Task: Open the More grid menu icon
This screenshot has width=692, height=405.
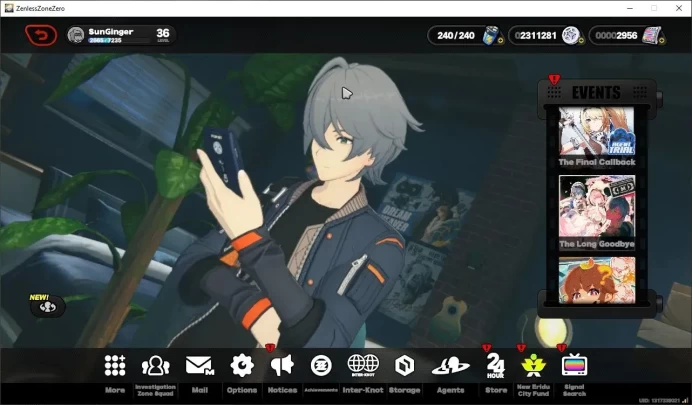Action: 115,365
